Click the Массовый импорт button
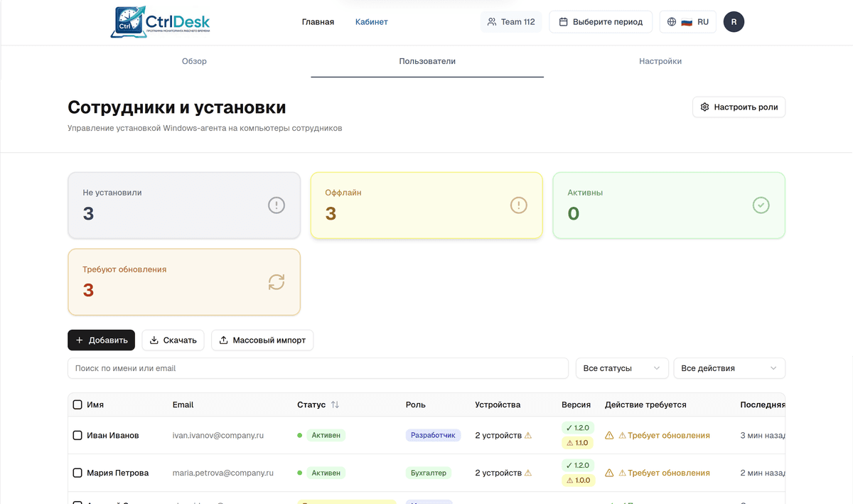The image size is (853, 504). click(262, 340)
